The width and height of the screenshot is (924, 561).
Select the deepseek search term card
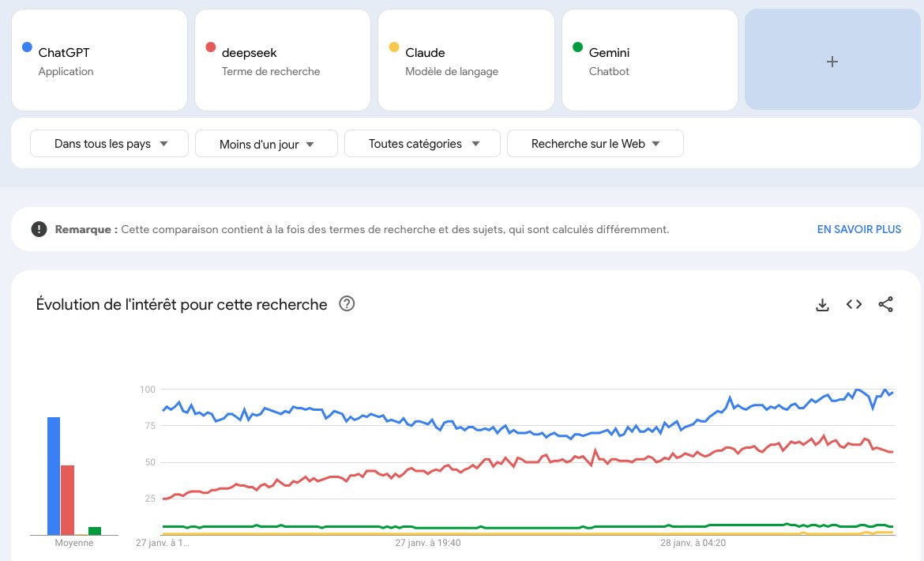click(283, 59)
